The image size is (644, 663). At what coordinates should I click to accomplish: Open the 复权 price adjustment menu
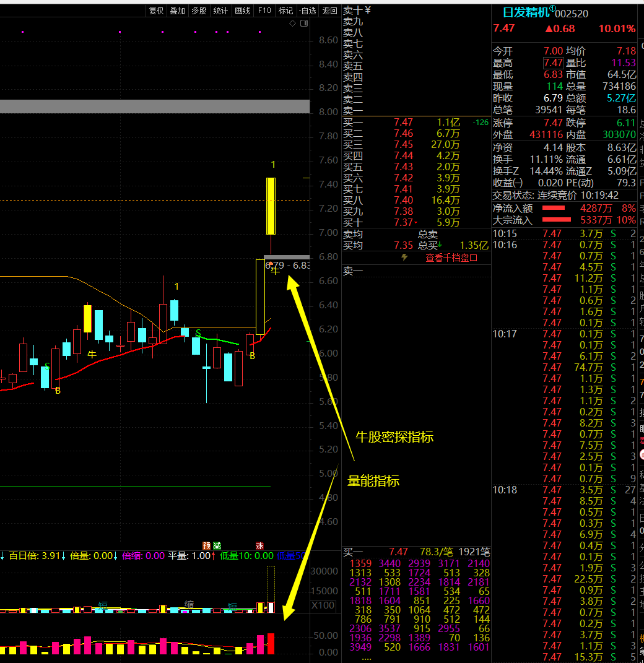click(x=156, y=11)
